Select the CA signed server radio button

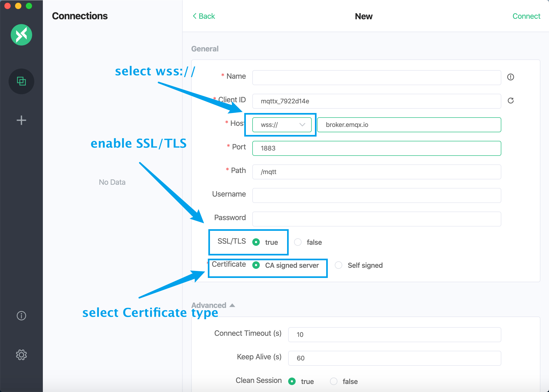tap(256, 265)
